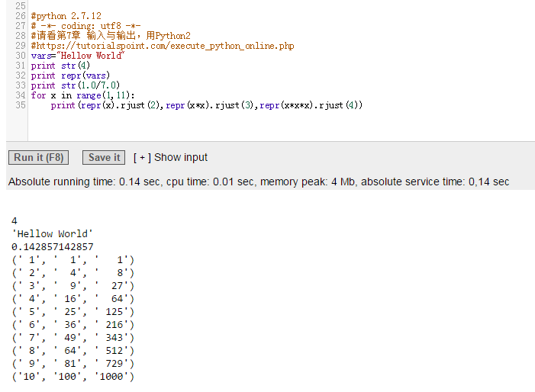Click line number 26 in the gutter
The width and height of the screenshot is (535, 392).
(x=21, y=16)
